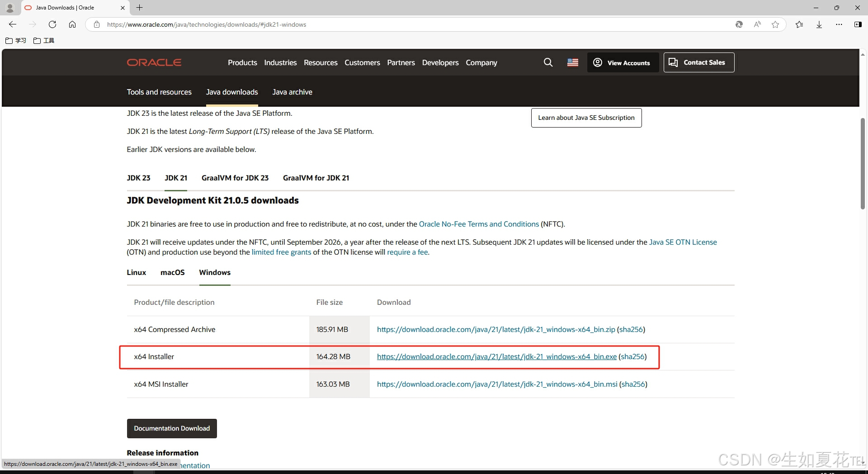Click Contact Sales button

point(699,62)
